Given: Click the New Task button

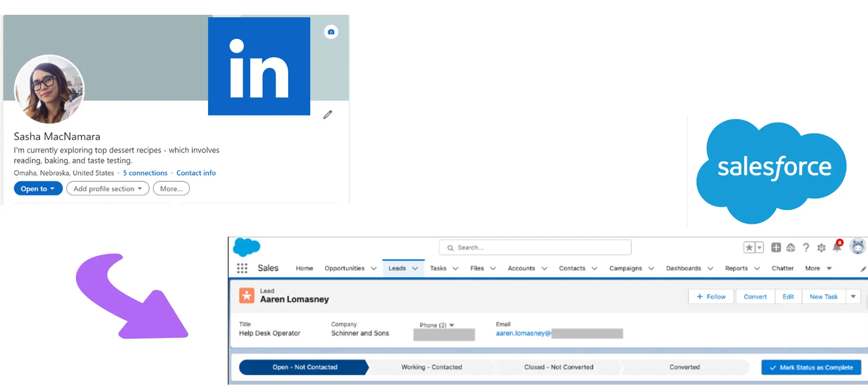Looking at the screenshot, I should [824, 297].
